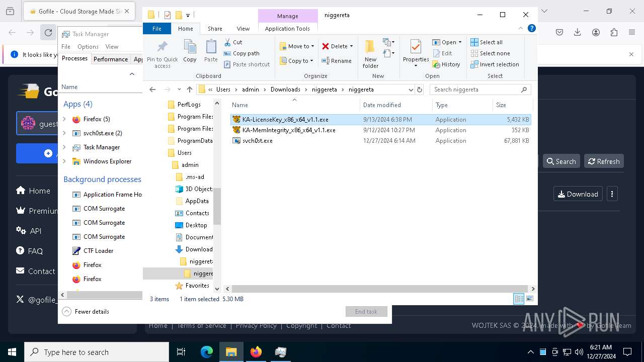The width and height of the screenshot is (644, 362).
Task: Open Gofile API sidebar link
Action: point(29,231)
